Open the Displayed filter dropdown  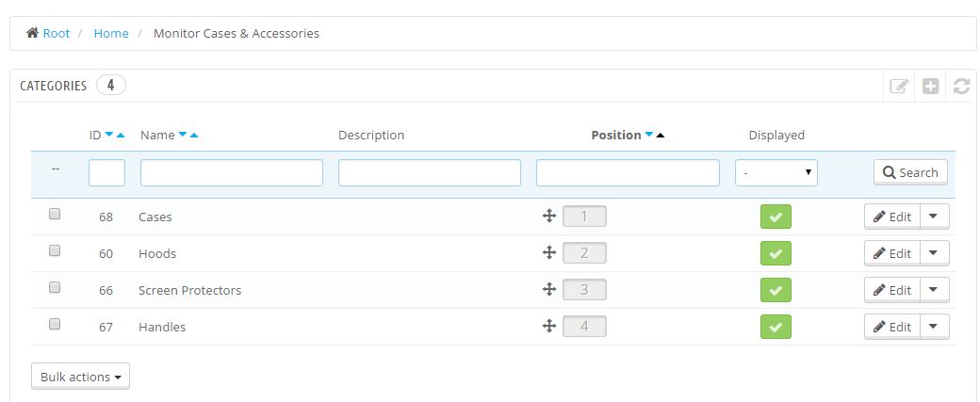(x=776, y=172)
